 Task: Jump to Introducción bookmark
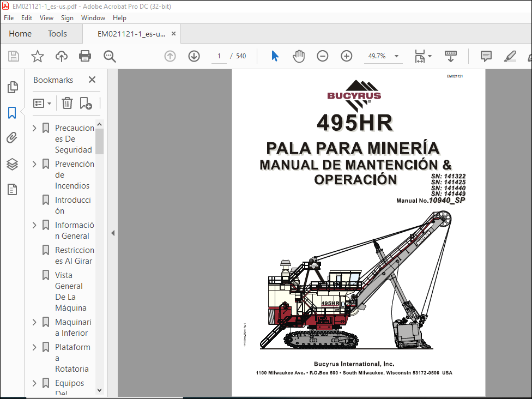click(x=73, y=205)
